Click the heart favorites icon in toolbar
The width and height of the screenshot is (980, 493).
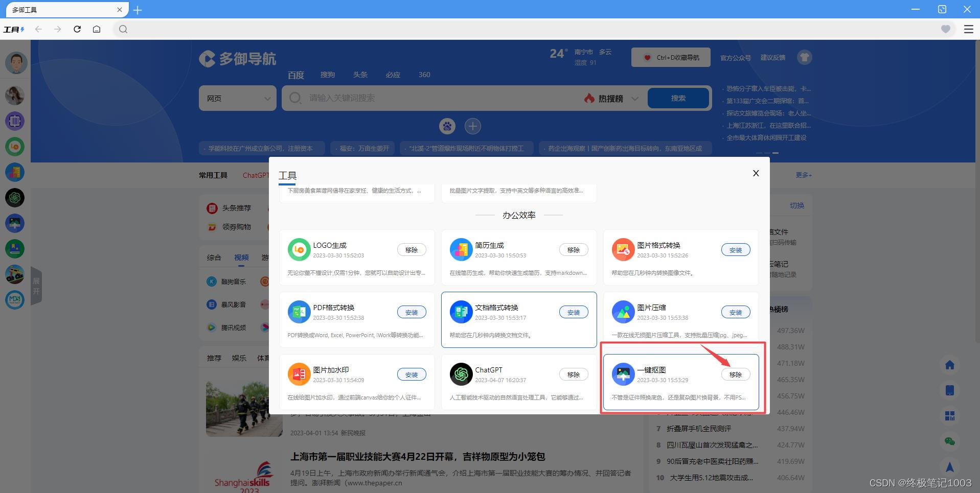pos(946,29)
